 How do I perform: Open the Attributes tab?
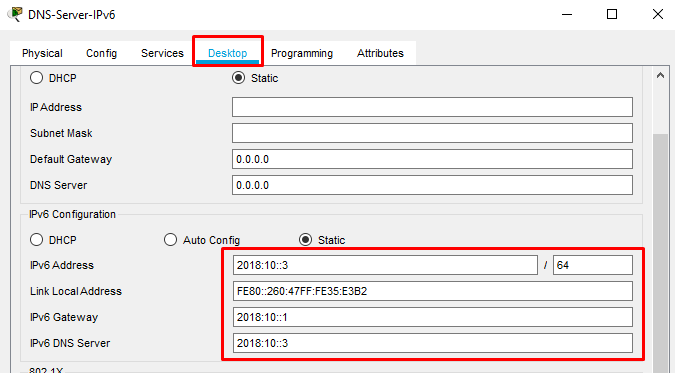pos(380,53)
